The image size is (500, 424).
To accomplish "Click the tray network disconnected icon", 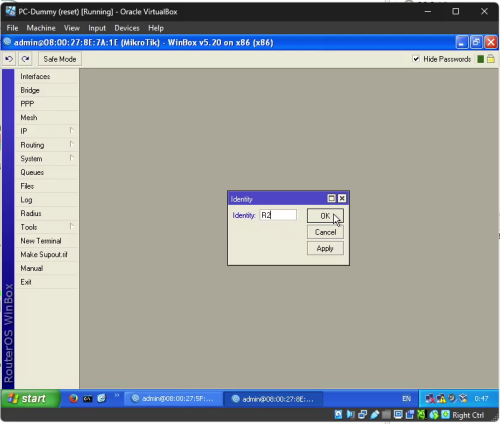I will pyautogui.click(x=430, y=399).
